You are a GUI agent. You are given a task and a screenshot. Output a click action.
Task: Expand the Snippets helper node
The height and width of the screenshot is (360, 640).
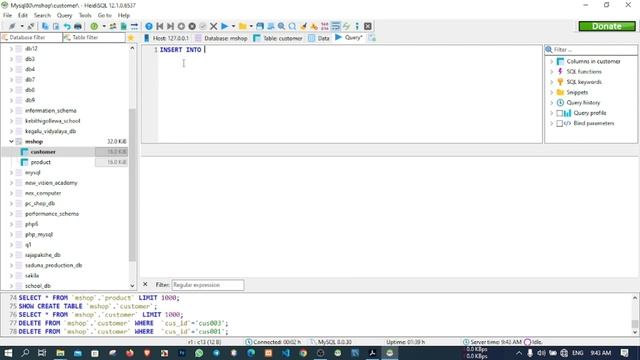click(x=551, y=93)
